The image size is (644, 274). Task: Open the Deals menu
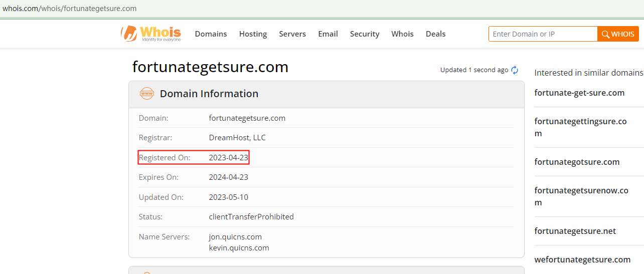[x=435, y=34]
